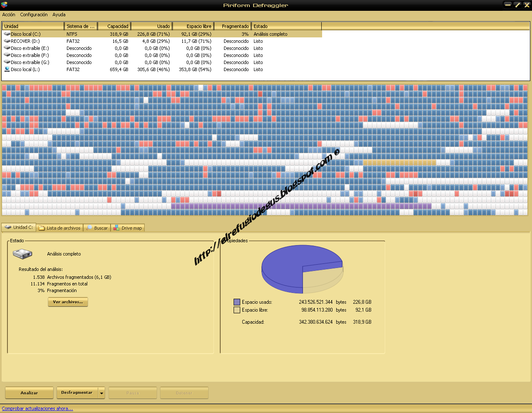Click the Espacio usado color swatch
This screenshot has width=532, height=413.
point(237,302)
